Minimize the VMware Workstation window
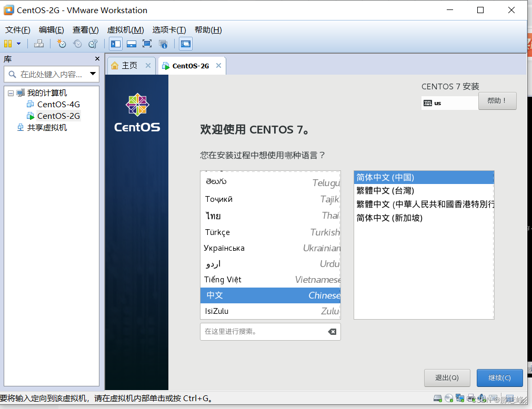 click(450, 10)
